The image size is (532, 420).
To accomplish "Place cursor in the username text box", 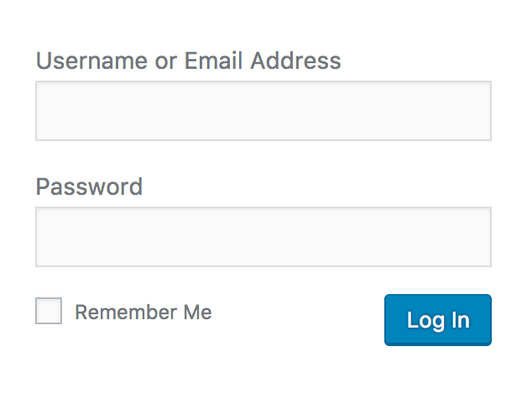I will (263, 111).
